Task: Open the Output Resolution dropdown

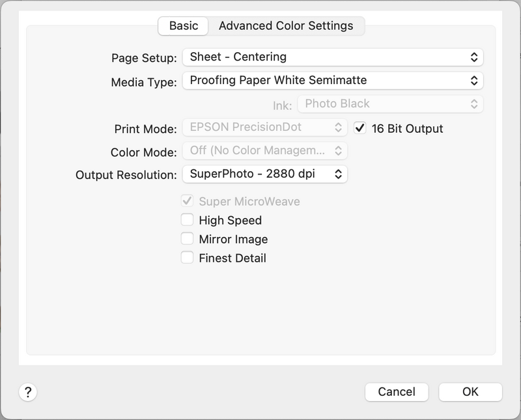Action: coord(264,174)
